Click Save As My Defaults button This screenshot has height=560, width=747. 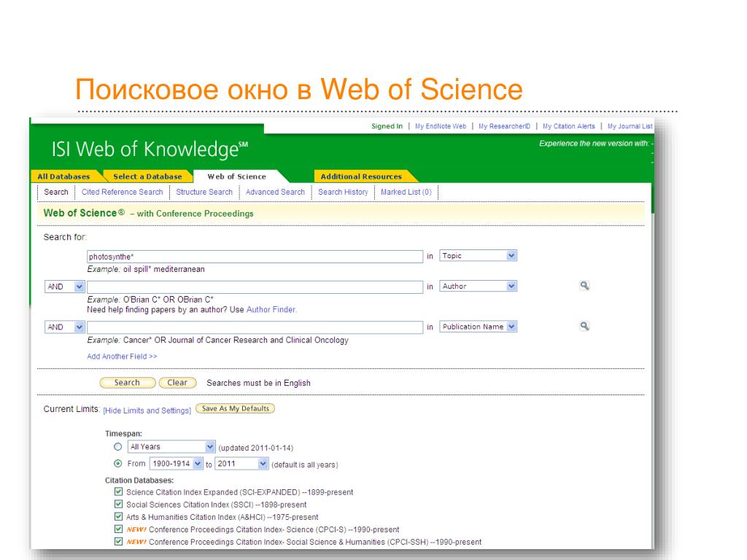tap(236, 408)
